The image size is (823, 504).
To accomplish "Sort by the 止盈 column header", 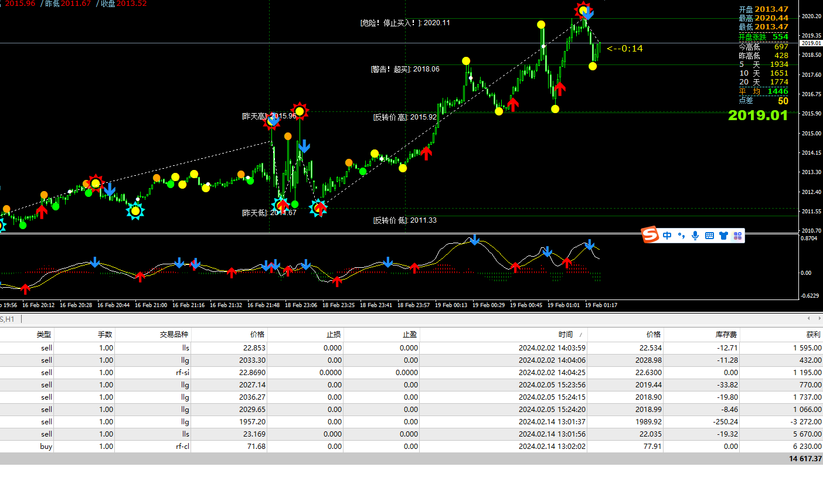I will [410, 335].
